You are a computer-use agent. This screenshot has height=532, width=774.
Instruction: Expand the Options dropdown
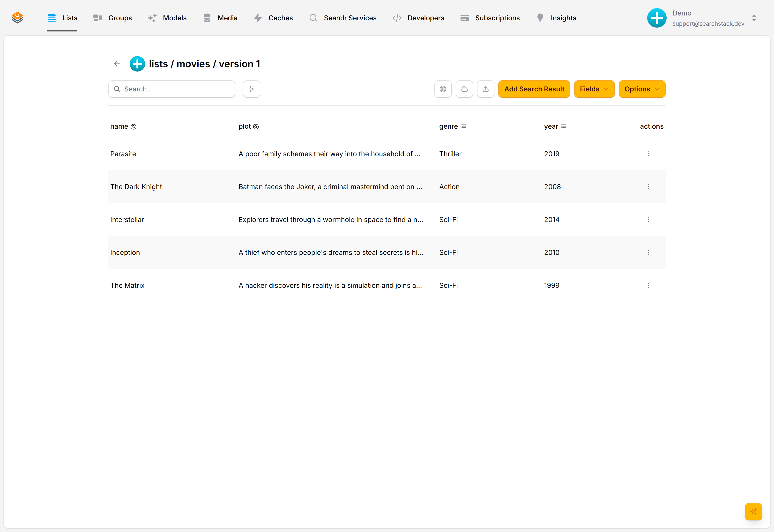642,89
